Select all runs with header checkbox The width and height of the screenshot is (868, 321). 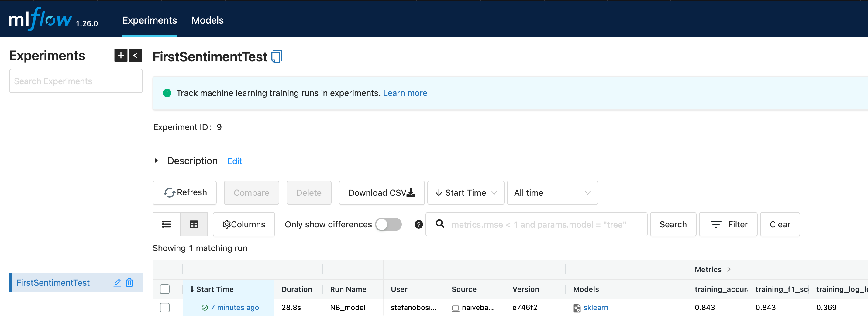(x=165, y=289)
